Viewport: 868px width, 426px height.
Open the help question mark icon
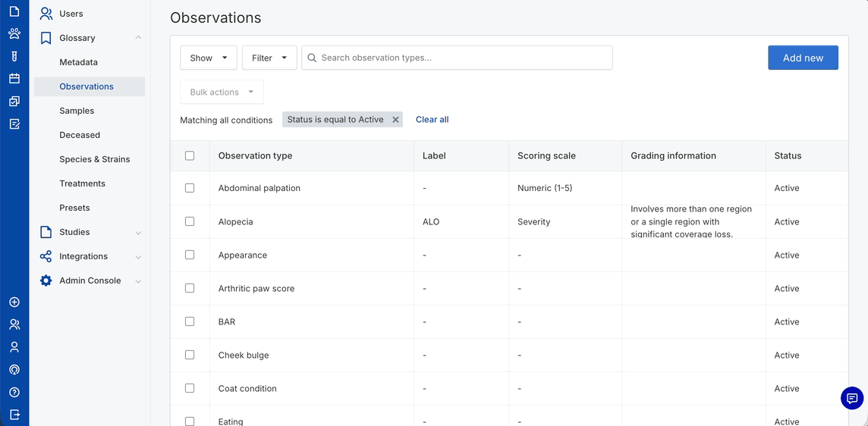tap(14, 392)
